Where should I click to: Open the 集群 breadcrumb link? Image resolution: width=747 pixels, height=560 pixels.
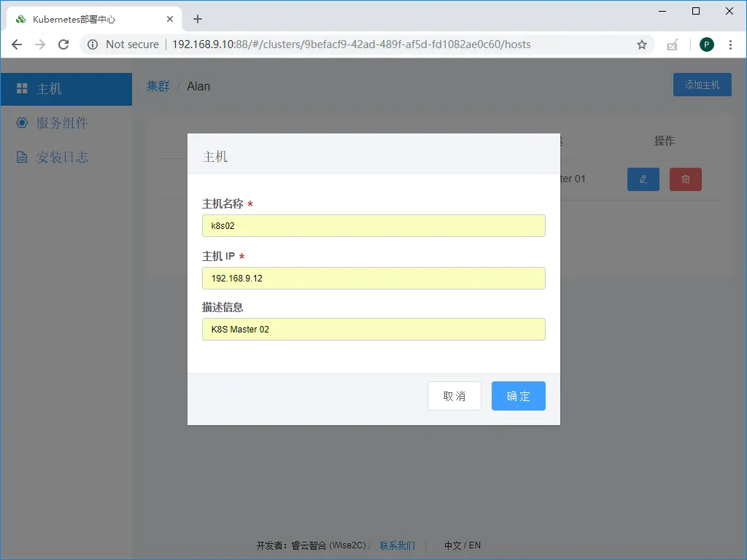point(158,86)
